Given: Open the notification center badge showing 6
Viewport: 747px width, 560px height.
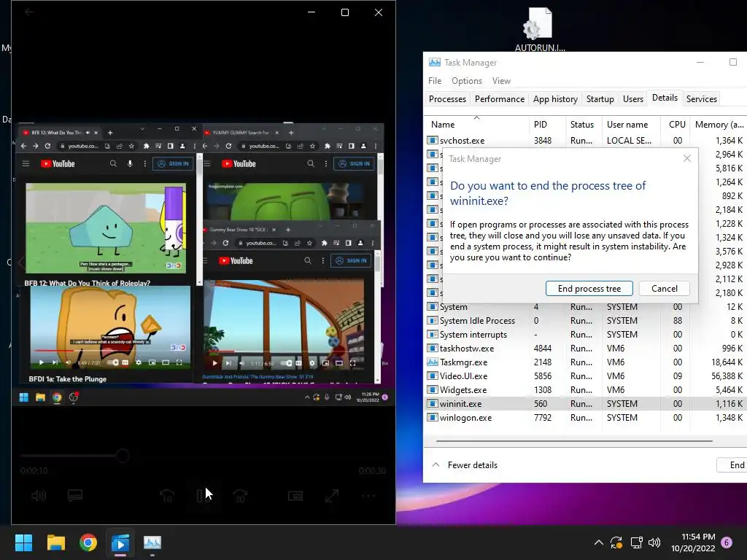Looking at the screenshot, I should pyautogui.click(x=727, y=542).
